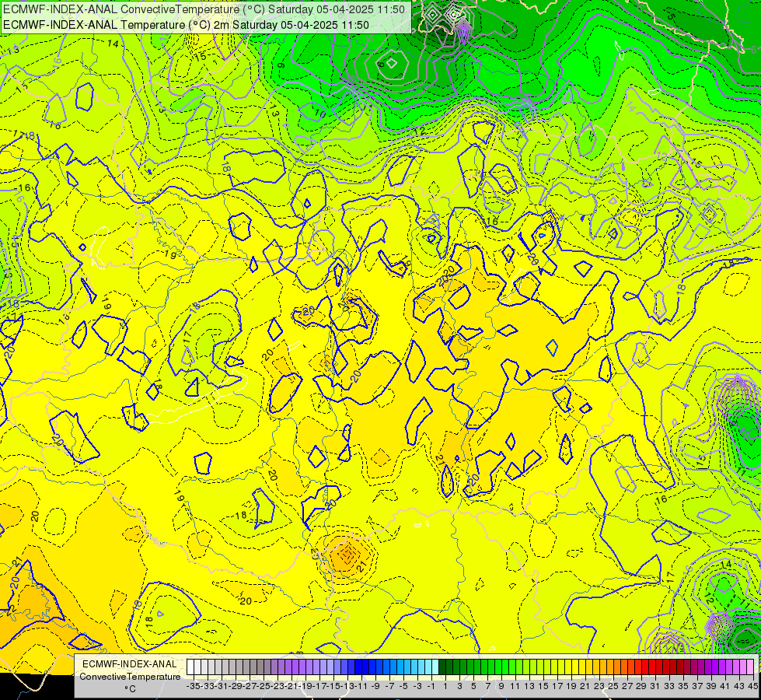761x700 pixels.
Task: Click legend scale value -25
Action: point(263,686)
